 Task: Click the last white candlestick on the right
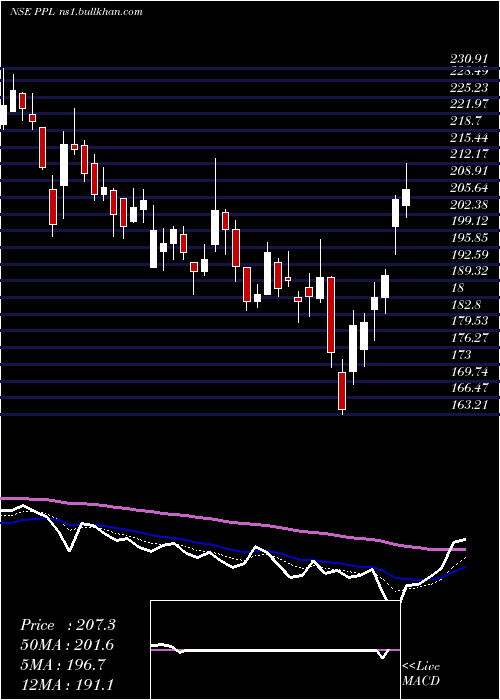406,197
